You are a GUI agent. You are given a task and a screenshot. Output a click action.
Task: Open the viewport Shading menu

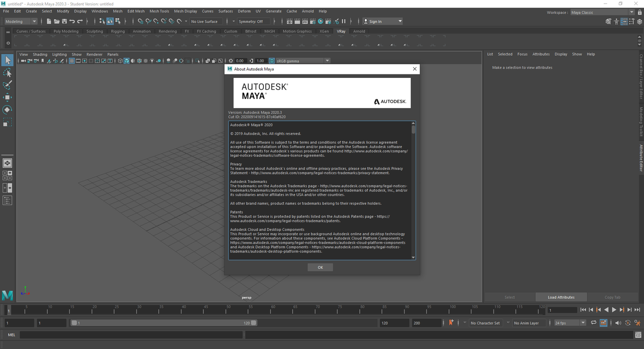point(40,54)
